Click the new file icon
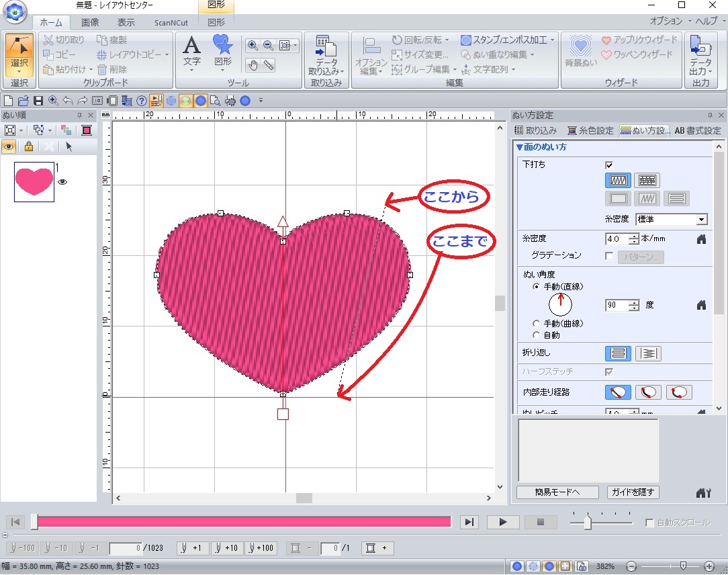Viewport: 728px width, 575px height. pyautogui.click(x=8, y=100)
